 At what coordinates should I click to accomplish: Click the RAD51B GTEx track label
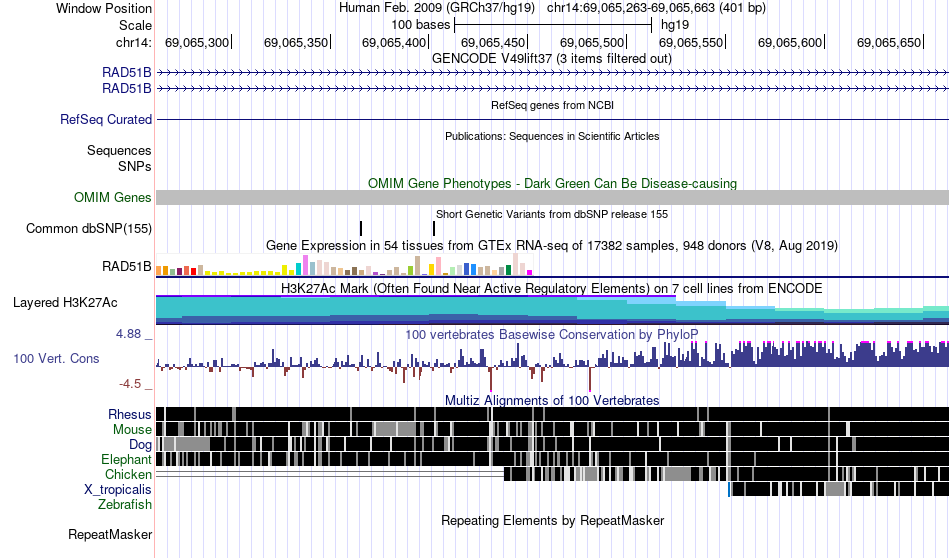(x=127, y=267)
